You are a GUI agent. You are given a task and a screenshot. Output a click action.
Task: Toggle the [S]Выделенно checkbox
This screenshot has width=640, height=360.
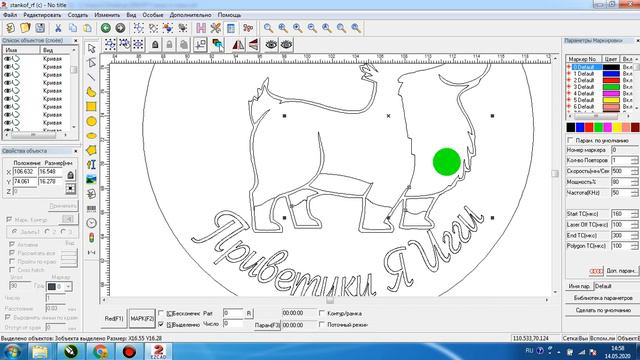(x=161, y=324)
